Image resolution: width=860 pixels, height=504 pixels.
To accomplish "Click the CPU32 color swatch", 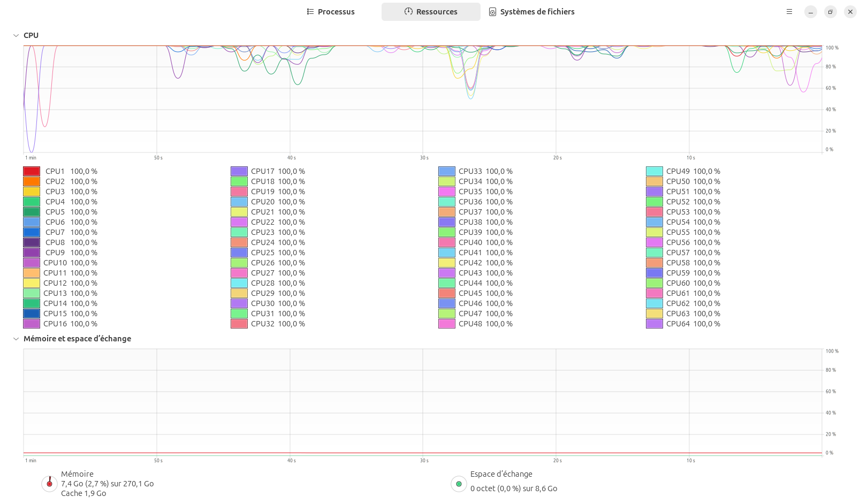I will [x=239, y=324].
